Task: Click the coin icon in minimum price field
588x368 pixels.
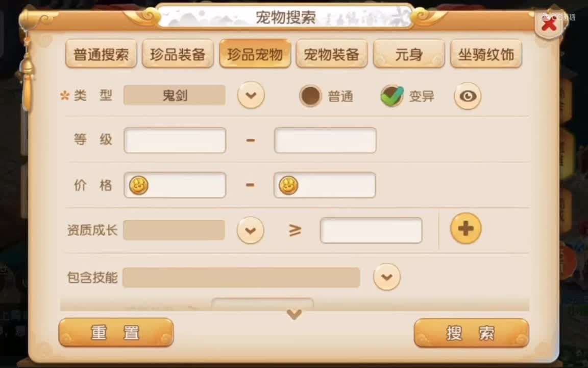Action: [139, 186]
